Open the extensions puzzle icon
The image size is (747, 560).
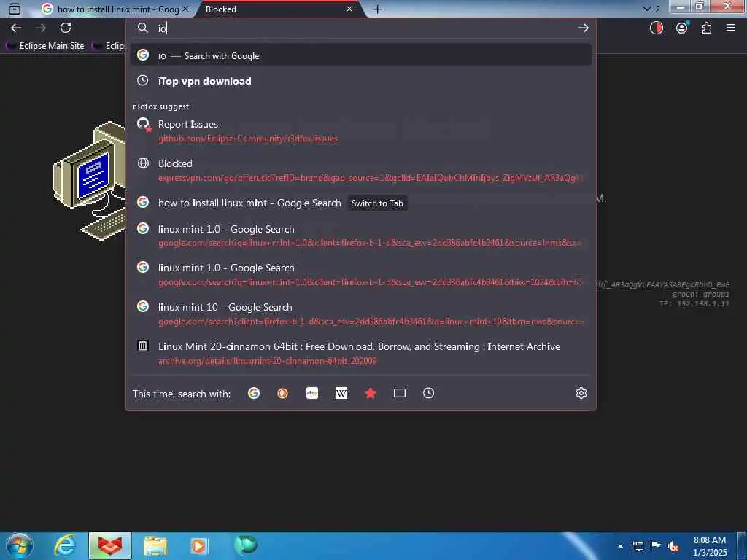pyautogui.click(x=706, y=28)
